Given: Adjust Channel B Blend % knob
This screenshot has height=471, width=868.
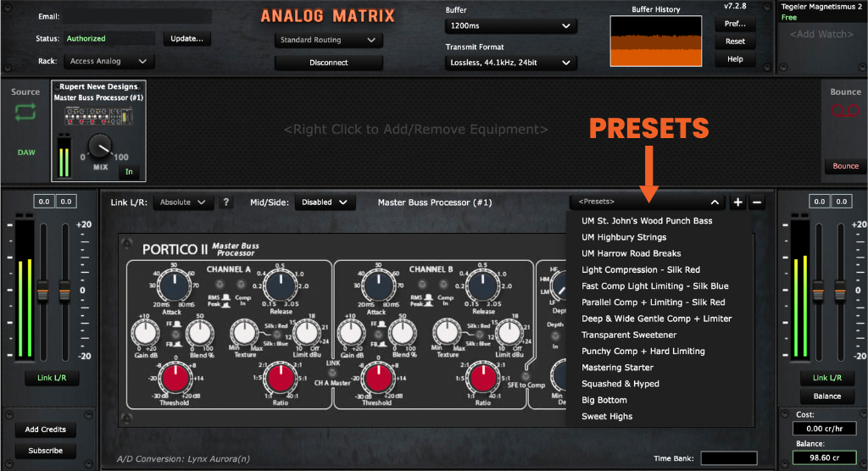Looking at the screenshot, I should pos(403,333).
